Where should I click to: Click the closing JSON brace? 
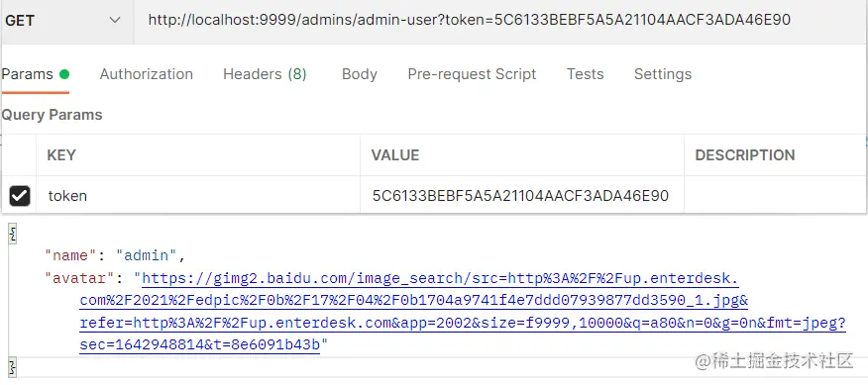[12, 367]
